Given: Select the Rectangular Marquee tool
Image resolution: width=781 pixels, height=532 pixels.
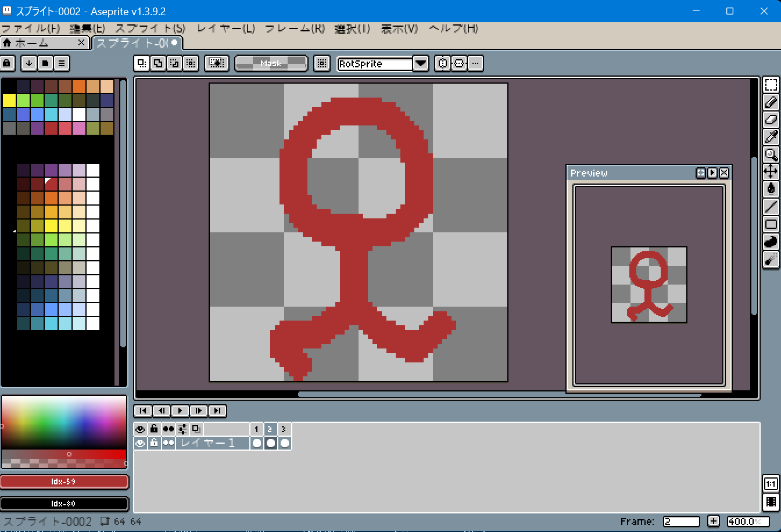Looking at the screenshot, I should [771, 84].
